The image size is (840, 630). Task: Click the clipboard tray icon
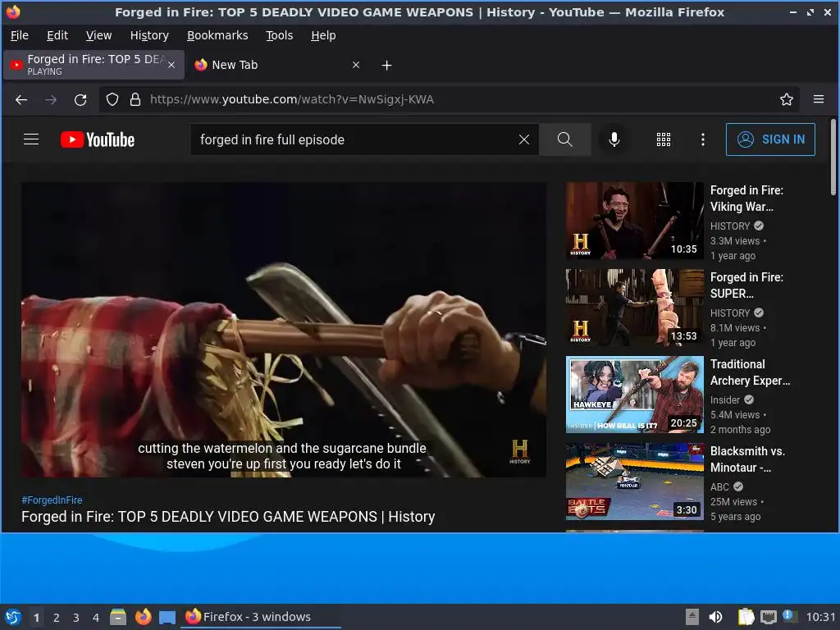pyautogui.click(x=746, y=617)
